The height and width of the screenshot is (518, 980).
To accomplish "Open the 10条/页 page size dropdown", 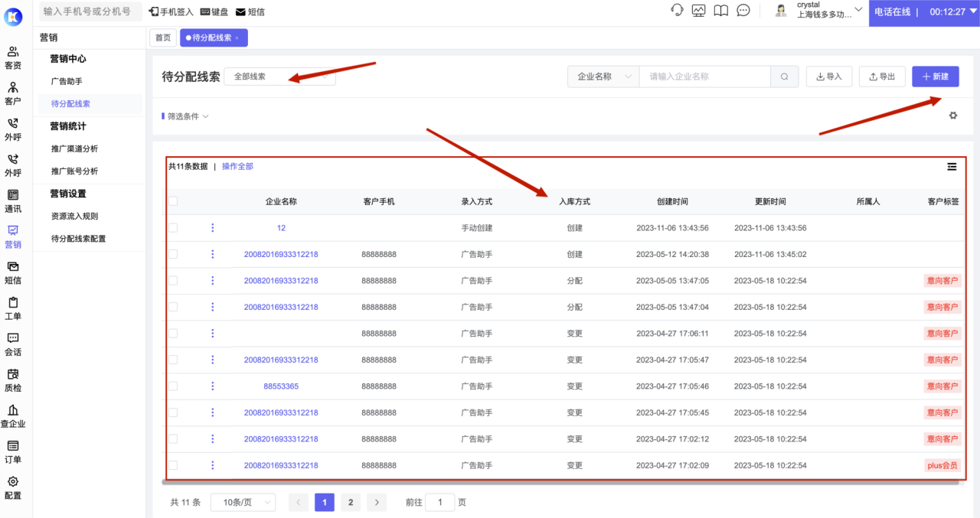I will pyautogui.click(x=243, y=503).
